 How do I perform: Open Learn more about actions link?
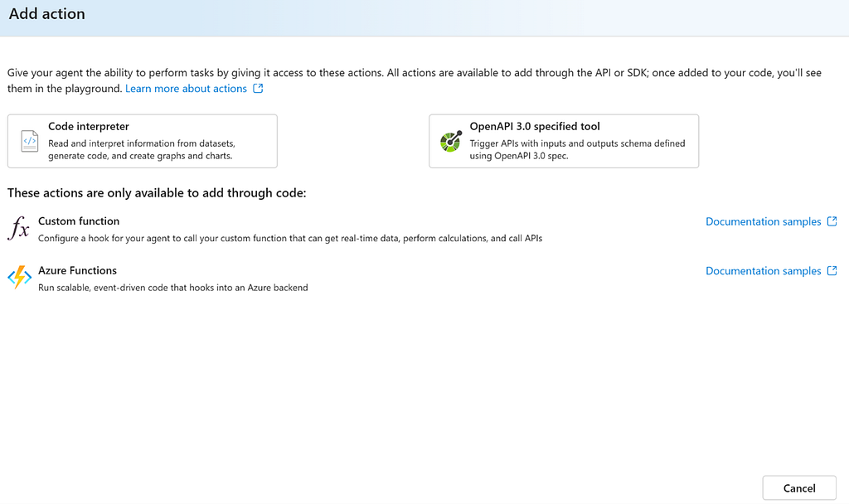pyautogui.click(x=186, y=88)
